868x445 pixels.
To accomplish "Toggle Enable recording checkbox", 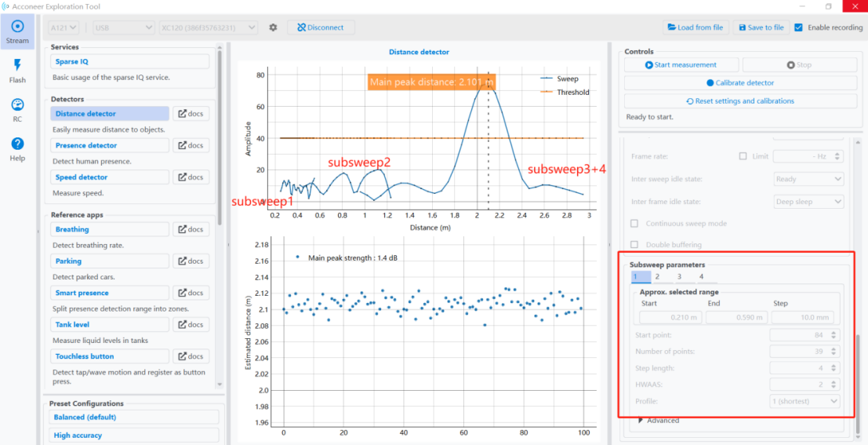I will [798, 27].
